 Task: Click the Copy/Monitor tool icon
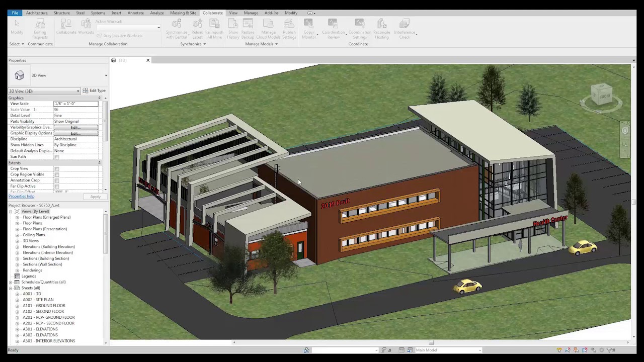click(x=308, y=24)
